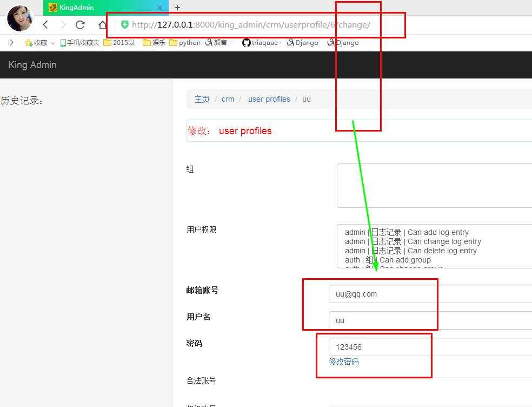This screenshot has height=407, width=532.
Task: Open the 娱乐 bookmark folder
Action: (154, 42)
